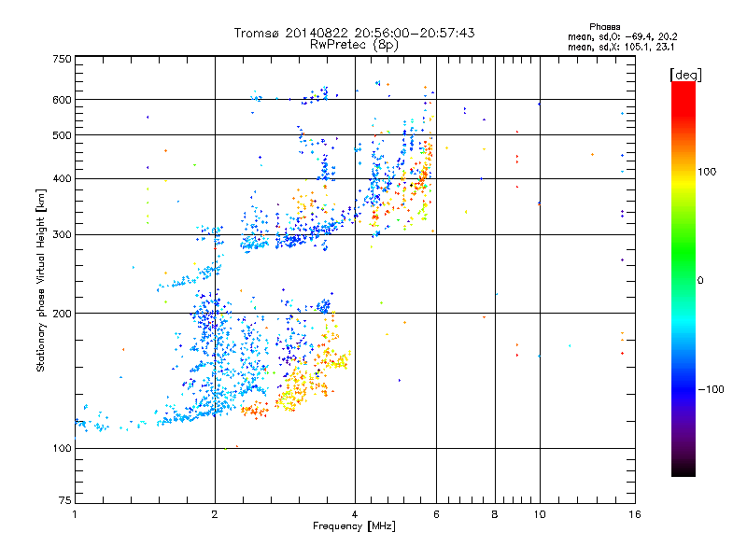747x560 pixels.
Task: Click x-axis tick label '16'
Action: coord(635,514)
